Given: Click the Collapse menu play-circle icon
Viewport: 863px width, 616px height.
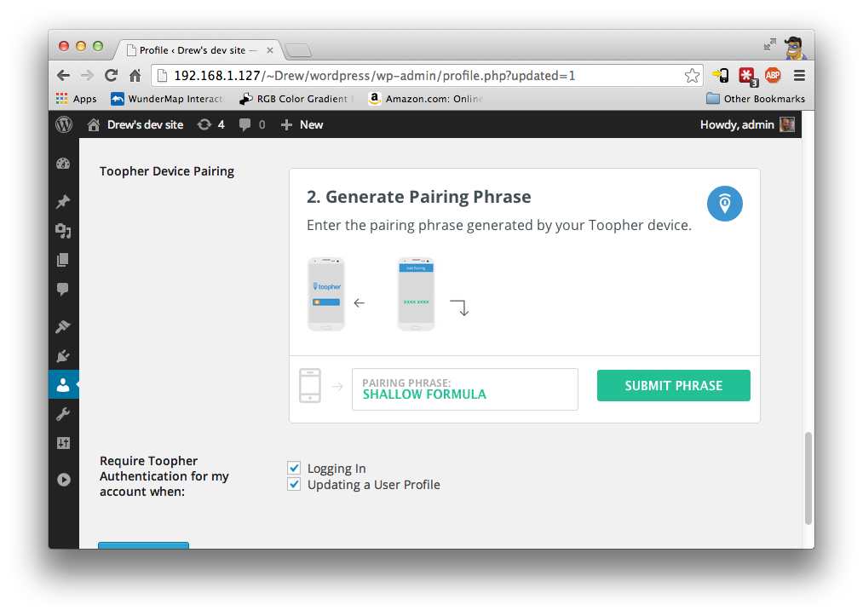Looking at the screenshot, I should coord(63,480).
